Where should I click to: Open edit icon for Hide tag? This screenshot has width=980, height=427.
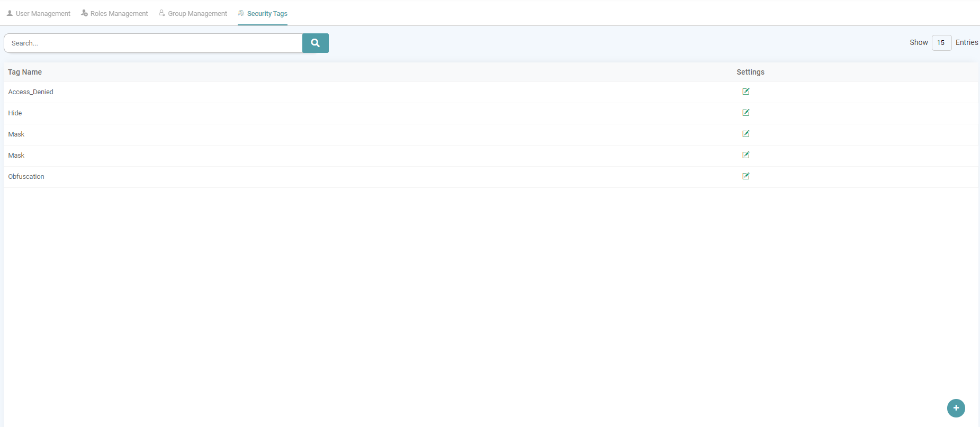pos(745,113)
